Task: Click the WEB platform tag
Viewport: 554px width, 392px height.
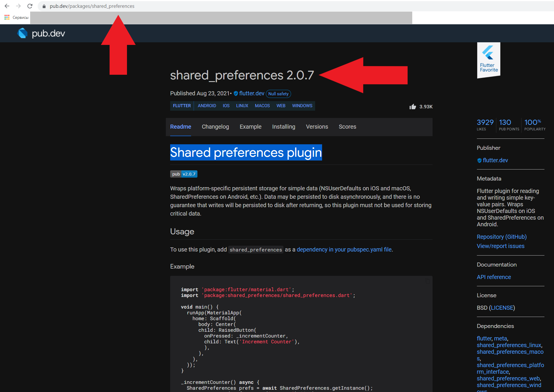Action: click(x=281, y=106)
